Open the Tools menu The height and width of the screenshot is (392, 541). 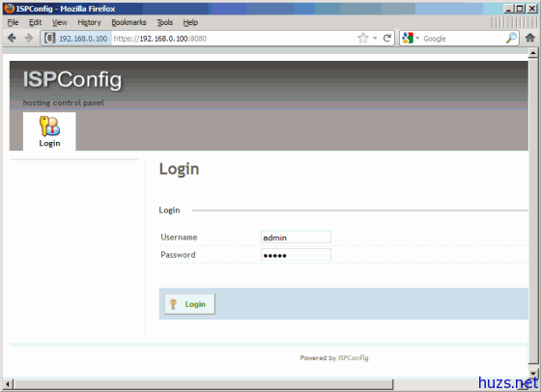pos(164,23)
